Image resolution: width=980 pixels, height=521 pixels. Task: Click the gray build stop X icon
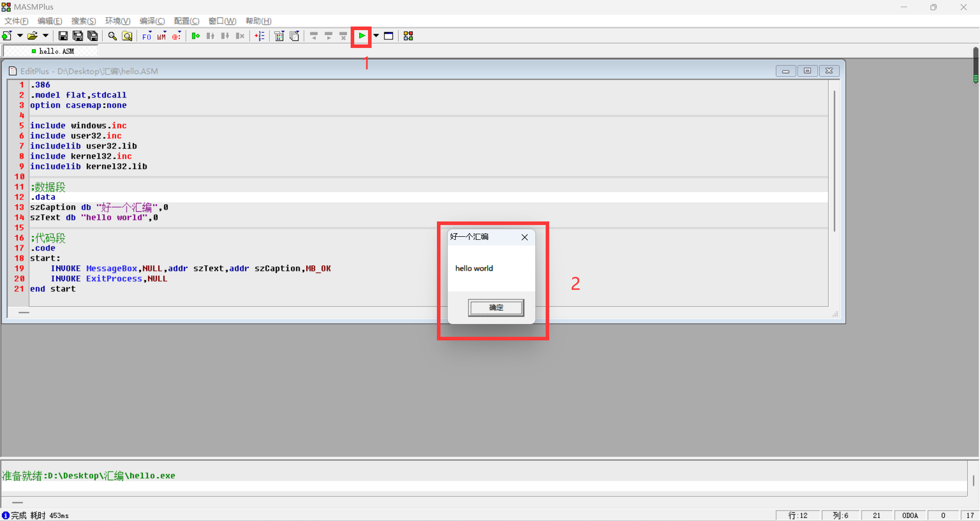344,36
